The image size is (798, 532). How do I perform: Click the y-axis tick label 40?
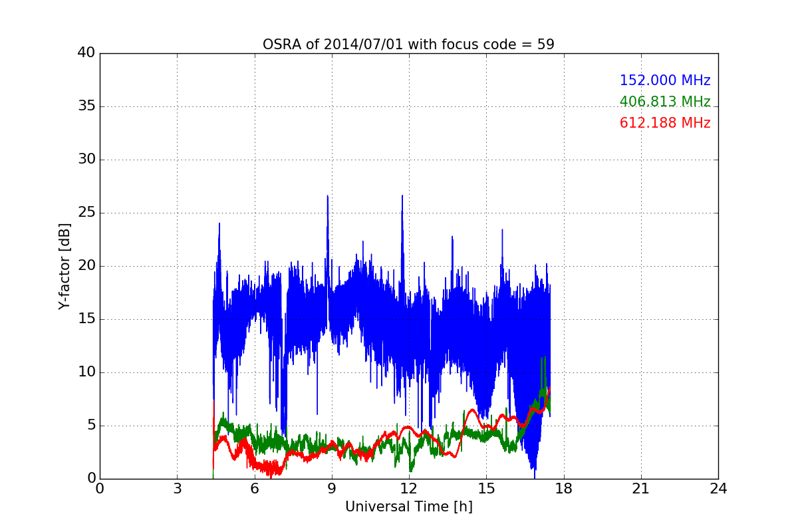click(87, 53)
